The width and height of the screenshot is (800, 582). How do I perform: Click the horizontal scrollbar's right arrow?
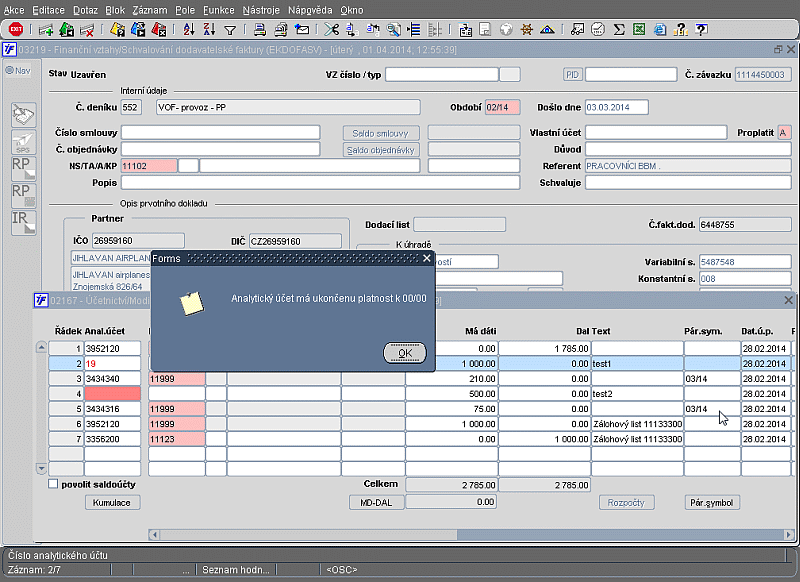(x=789, y=535)
